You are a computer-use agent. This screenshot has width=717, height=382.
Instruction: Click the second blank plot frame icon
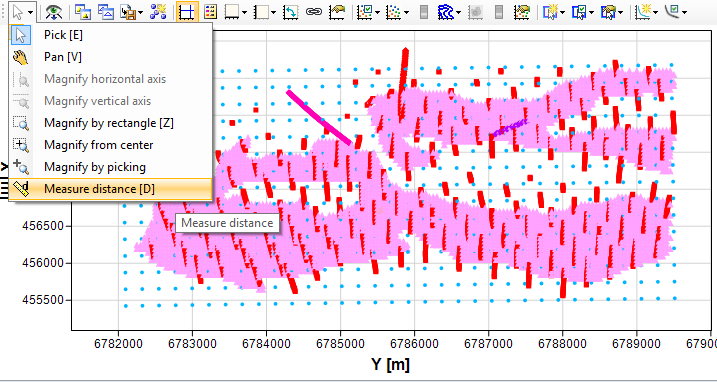click(261, 11)
